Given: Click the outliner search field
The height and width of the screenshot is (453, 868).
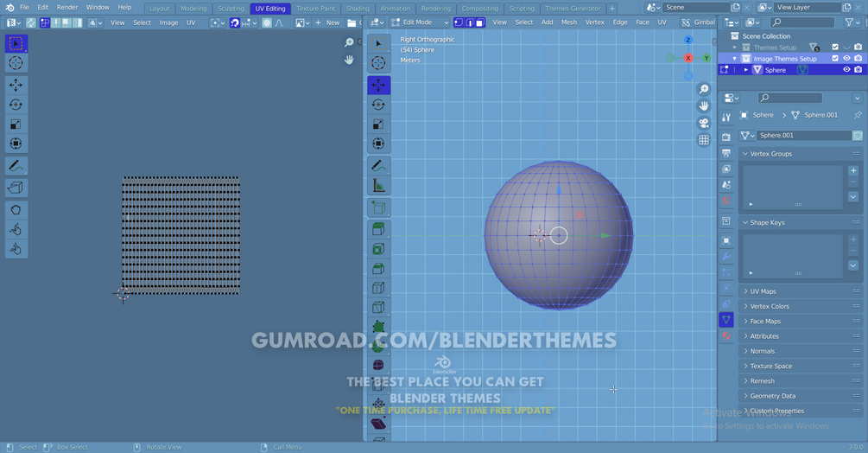Looking at the screenshot, I should [x=802, y=22].
